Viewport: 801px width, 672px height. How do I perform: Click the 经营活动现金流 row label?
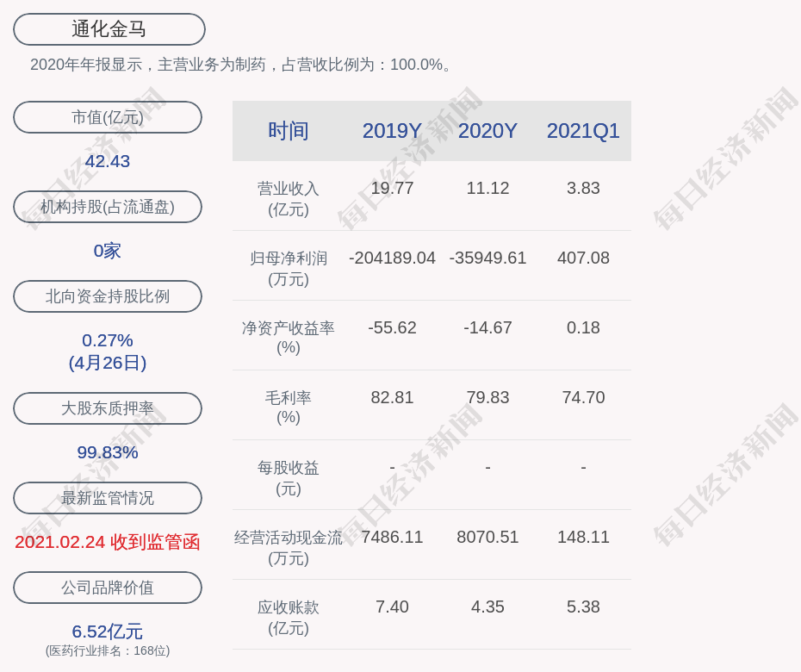(288, 547)
